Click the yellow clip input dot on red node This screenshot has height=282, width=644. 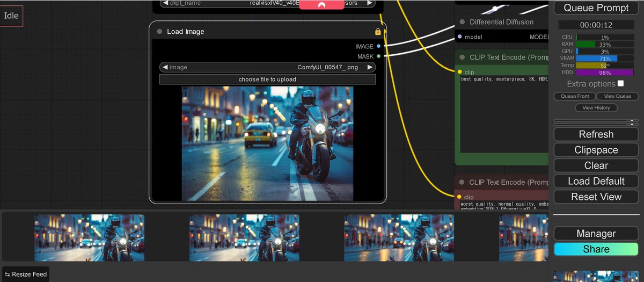pyautogui.click(x=459, y=197)
